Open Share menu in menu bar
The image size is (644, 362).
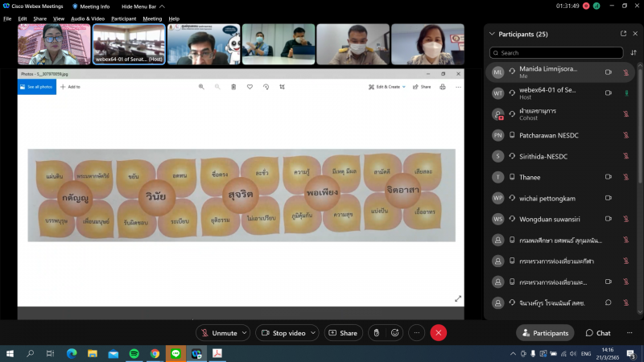39,19
